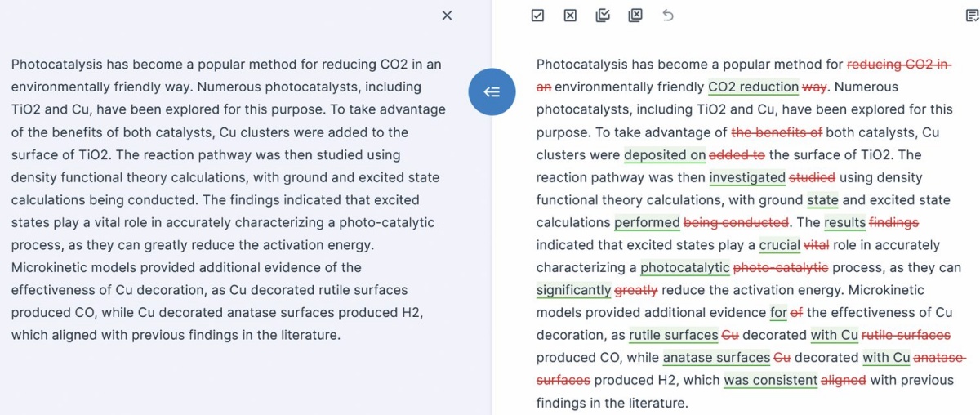The image size is (980, 415).
Task: Click the undo arrow icon
Action: [668, 16]
